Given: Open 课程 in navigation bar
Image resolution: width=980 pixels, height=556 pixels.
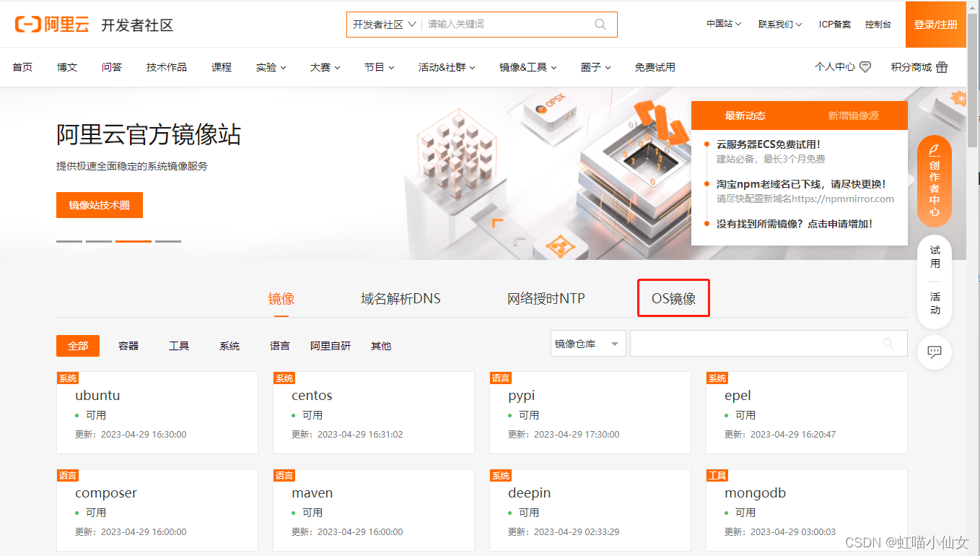Looking at the screenshot, I should [222, 67].
